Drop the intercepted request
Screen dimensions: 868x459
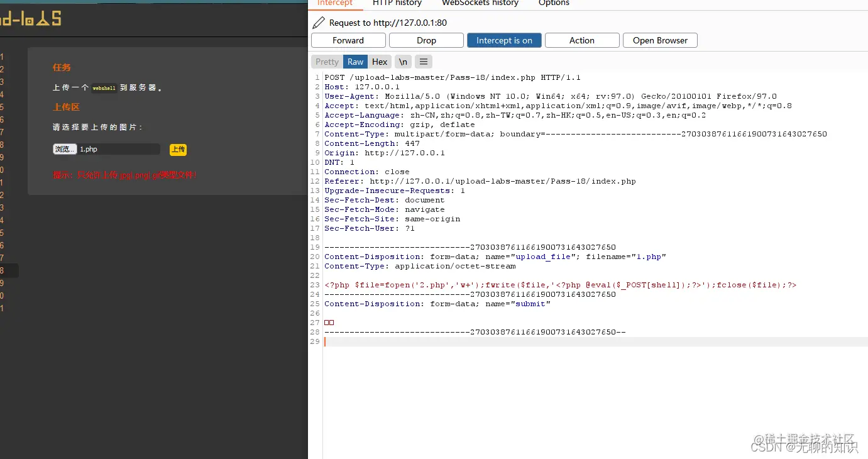426,40
